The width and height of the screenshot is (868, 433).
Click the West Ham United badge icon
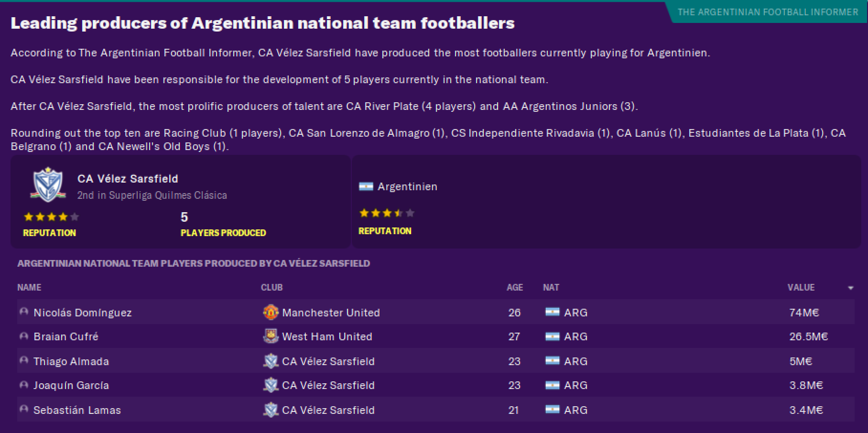click(x=271, y=336)
